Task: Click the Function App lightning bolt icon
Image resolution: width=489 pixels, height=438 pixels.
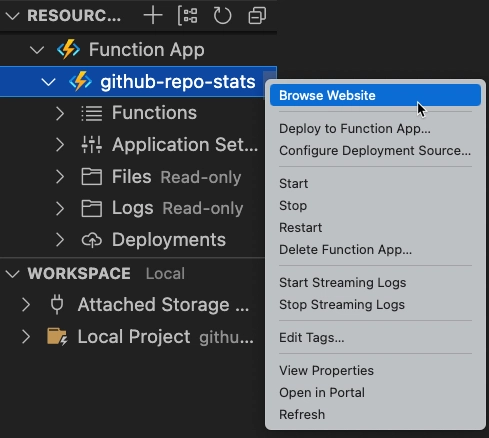Action: coord(68,50)
